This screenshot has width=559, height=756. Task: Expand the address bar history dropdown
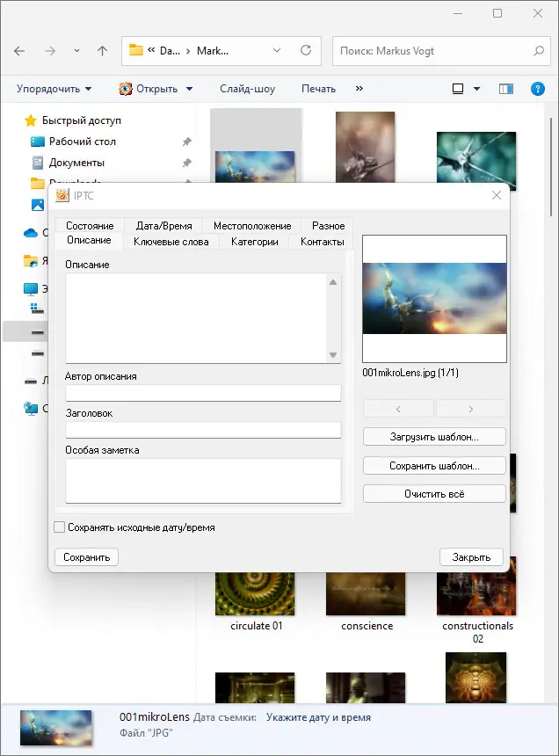click(x=277, y=50)
